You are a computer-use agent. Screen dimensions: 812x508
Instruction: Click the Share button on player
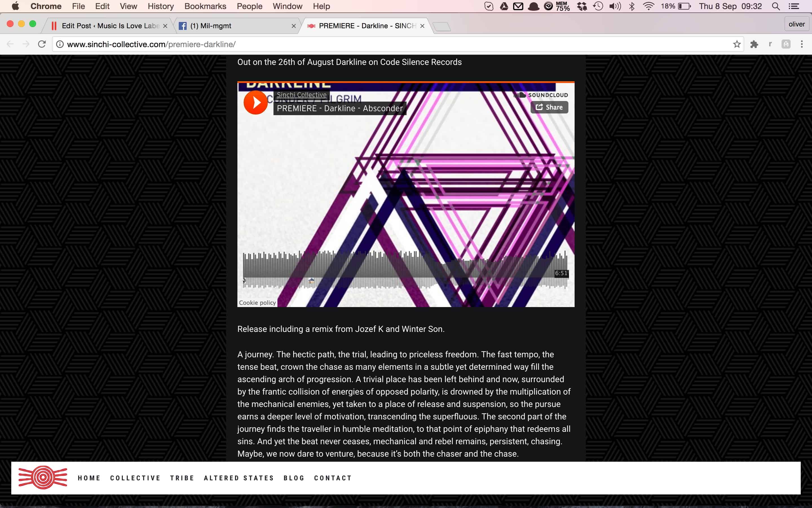point(549,107)
